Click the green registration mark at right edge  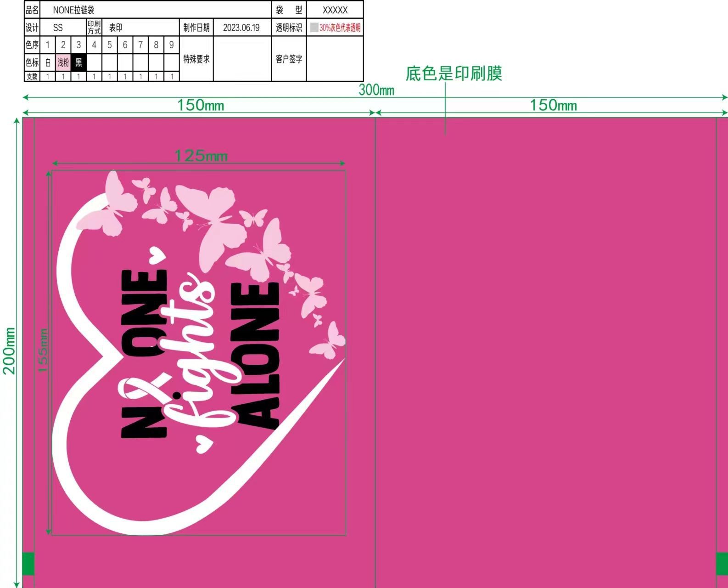[722, 564]
